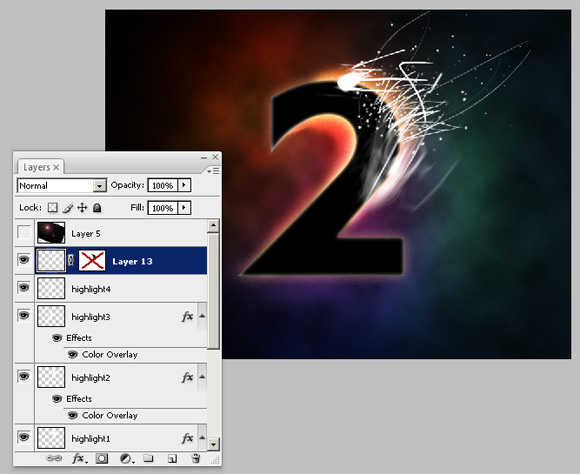
Task: Click the Fill 100% field
Action: 163,208
